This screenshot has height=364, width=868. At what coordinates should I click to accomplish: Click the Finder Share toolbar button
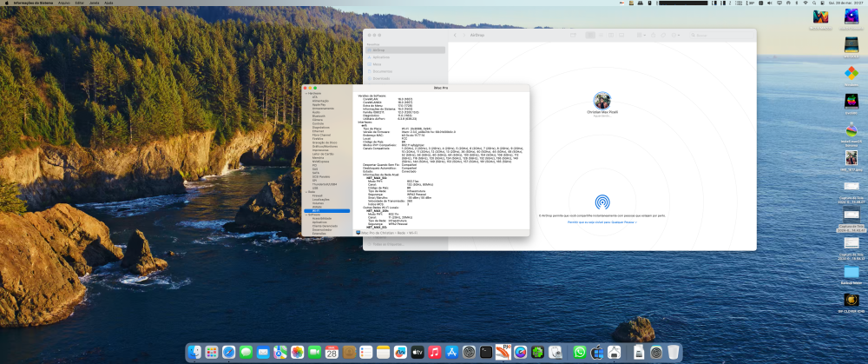[654, 35]
